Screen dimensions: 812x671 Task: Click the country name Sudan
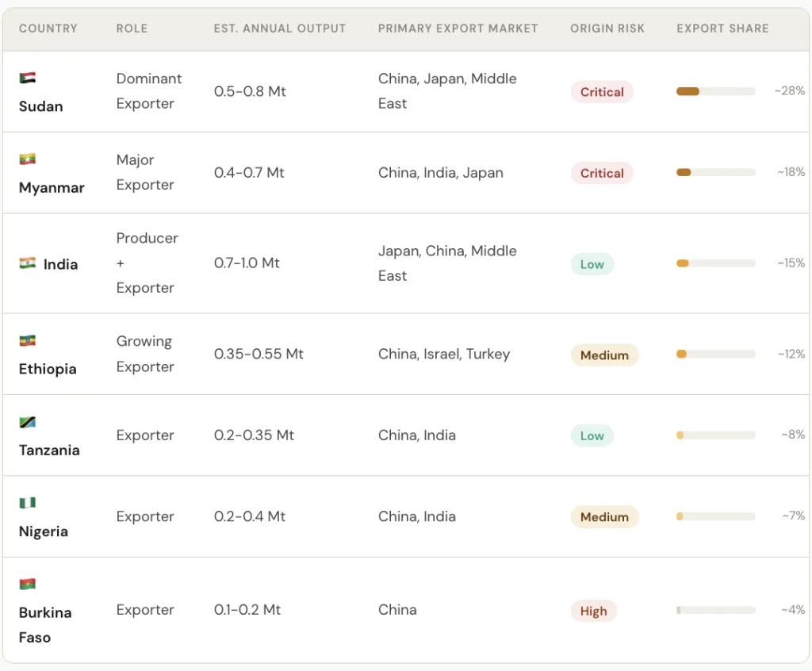pos(41,106)
